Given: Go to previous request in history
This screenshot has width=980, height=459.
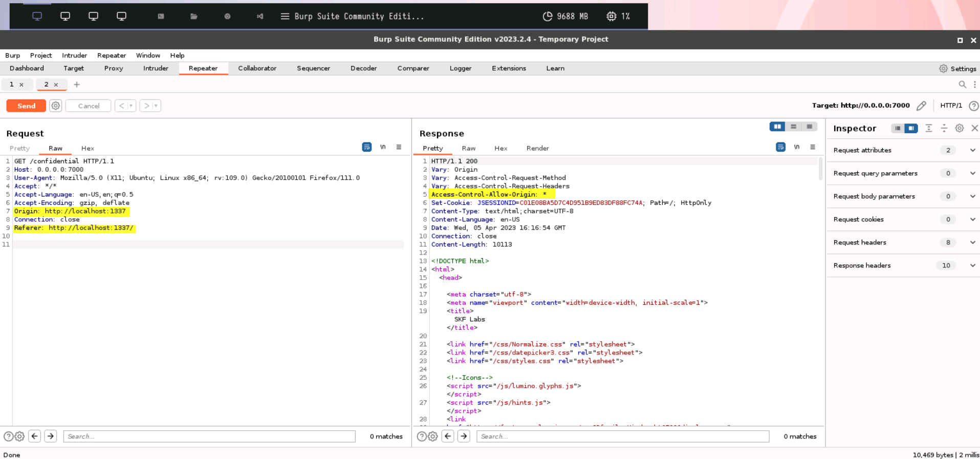Looking at the screenshot, I should (121, 106).
